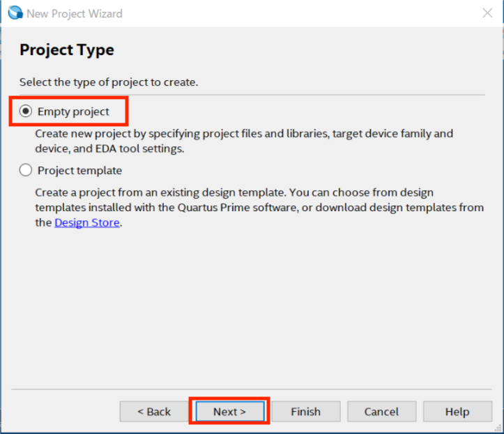
Task: Click the "Empty project" option label
Action: (x=73, y=111)
